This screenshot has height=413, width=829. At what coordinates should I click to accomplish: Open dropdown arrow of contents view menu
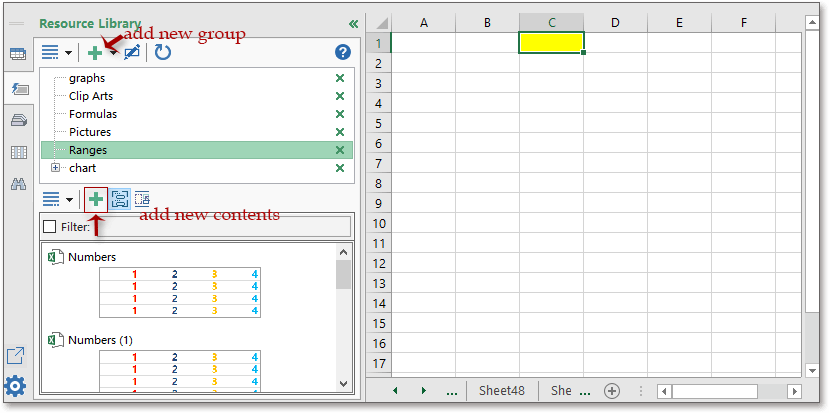tap(69, 200)
